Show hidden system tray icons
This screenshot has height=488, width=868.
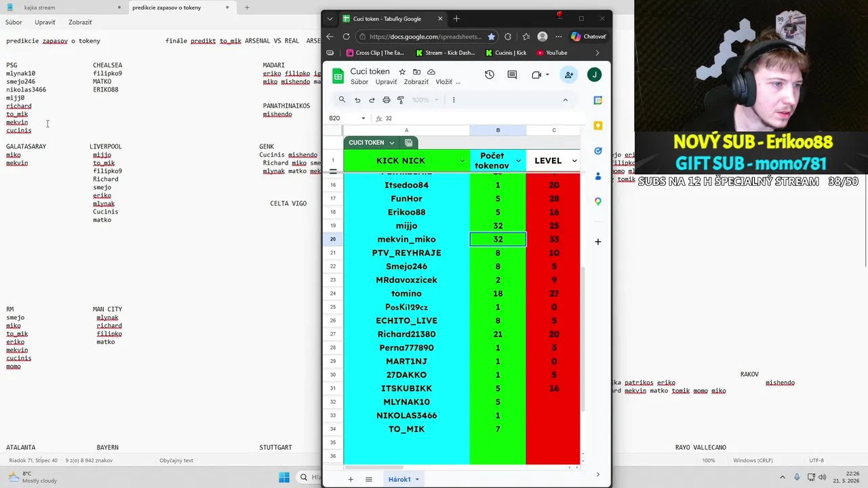(782, 477)
